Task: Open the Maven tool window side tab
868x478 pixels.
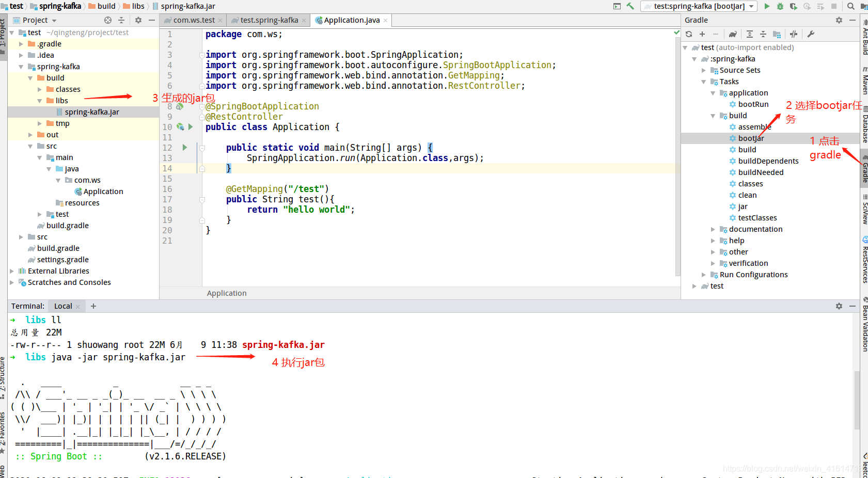Action: 864,81
